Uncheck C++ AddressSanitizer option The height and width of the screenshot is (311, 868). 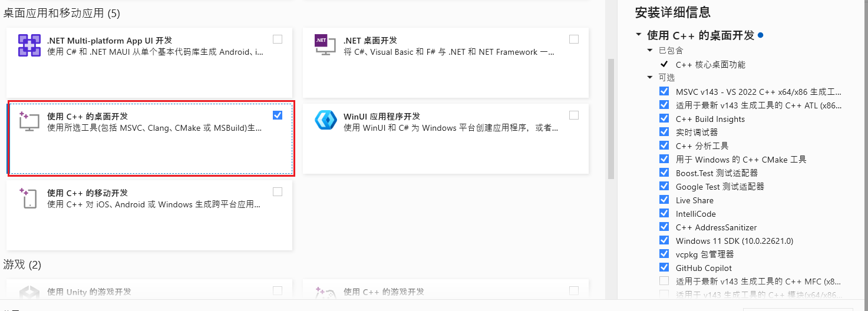664,227
